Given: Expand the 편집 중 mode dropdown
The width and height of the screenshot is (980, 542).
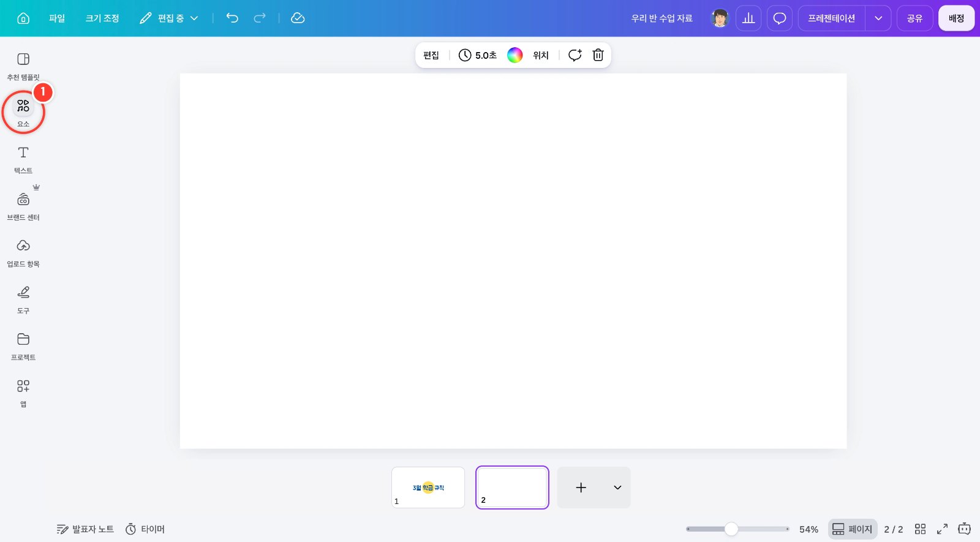Looking at the screenshot, I should pos(169,18).
